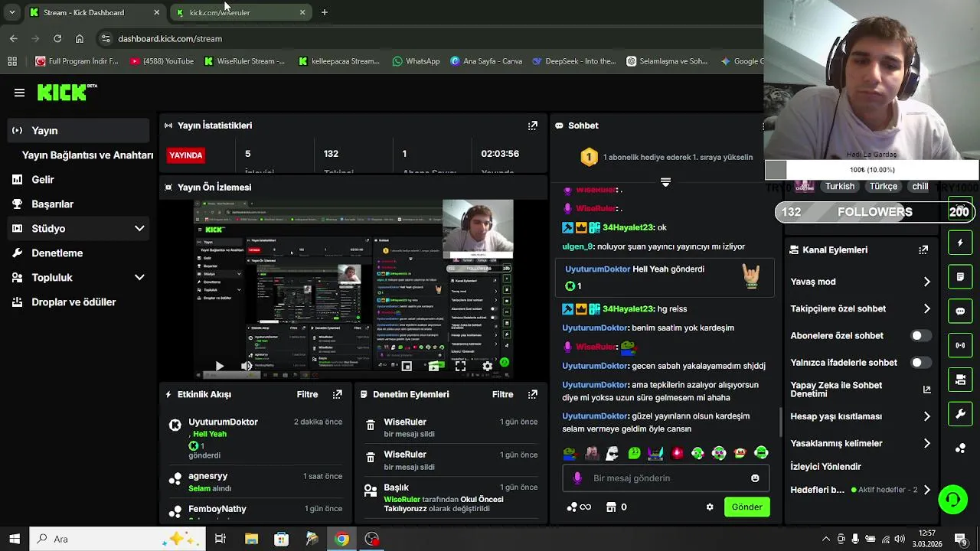Image resolution: width=980 pixels, height=551 pixels.
Task: Toggle Abonelere özel sohbet switch
Action: tap(921, 336)
